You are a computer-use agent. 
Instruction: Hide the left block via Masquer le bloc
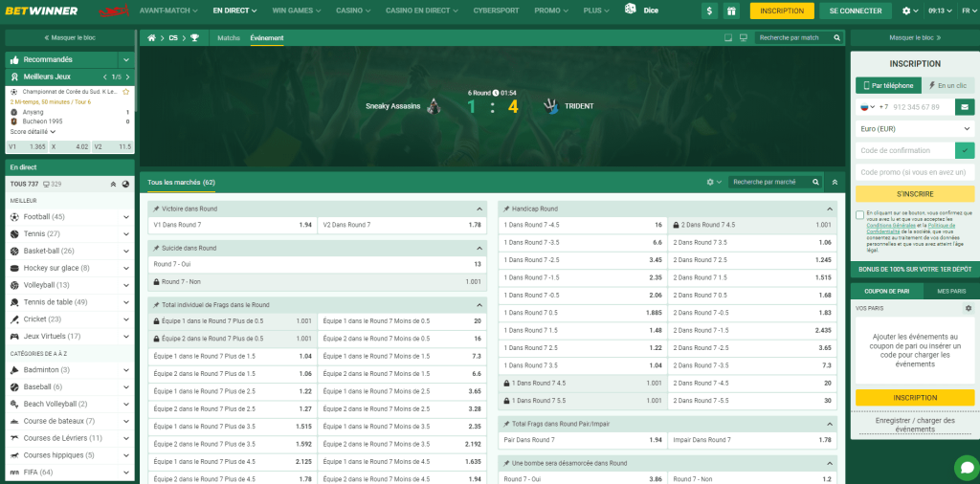pos(71,38)
